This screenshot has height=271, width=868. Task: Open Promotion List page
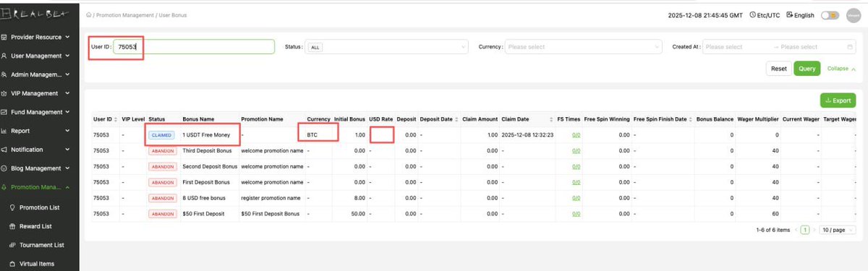point(40,207)
